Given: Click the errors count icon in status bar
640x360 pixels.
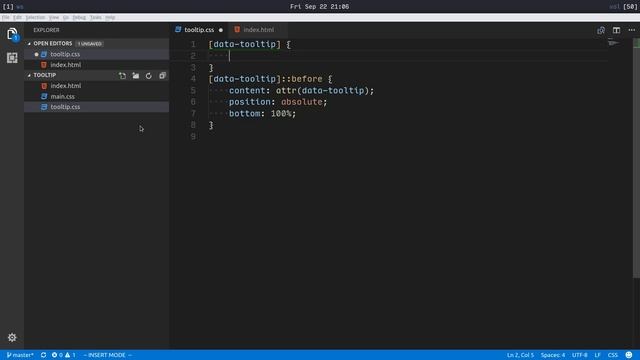Looking at the screenshot, I should coord(54,355).
